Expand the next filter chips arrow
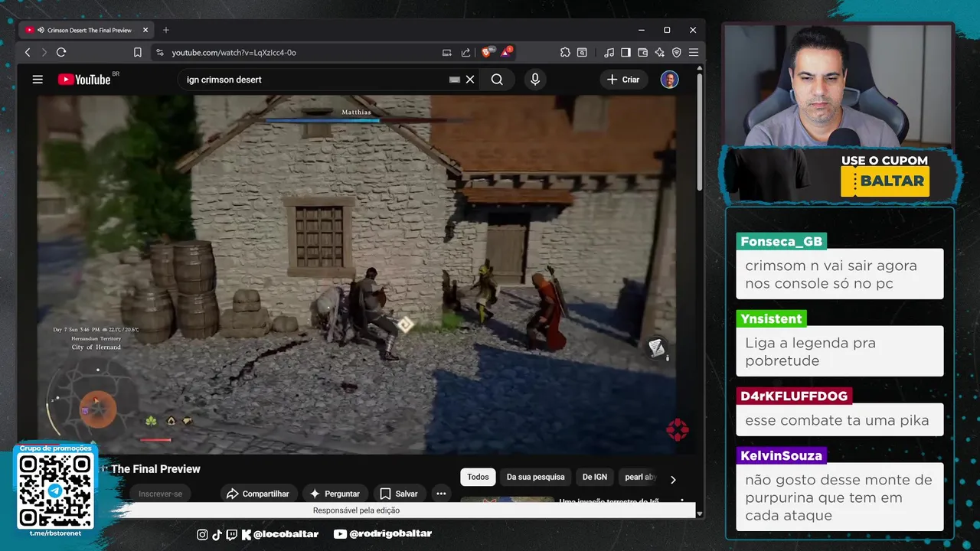980x551 pixels. (x=673, y=480)
